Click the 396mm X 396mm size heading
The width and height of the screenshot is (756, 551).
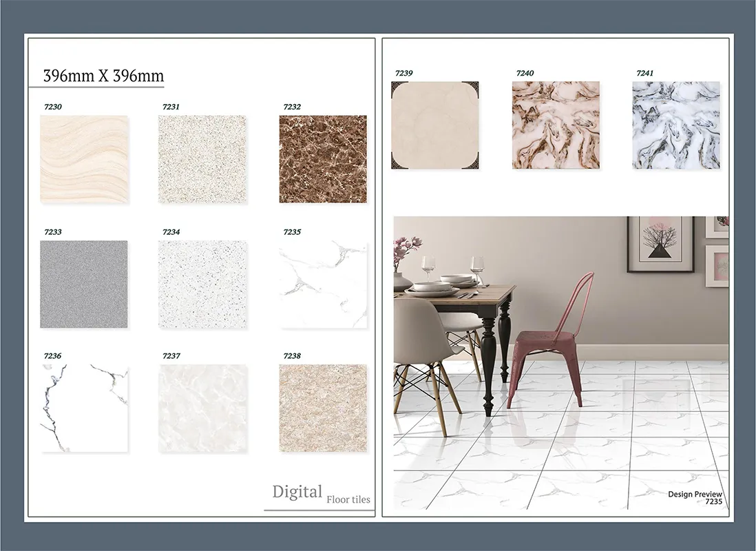(103, 76)
